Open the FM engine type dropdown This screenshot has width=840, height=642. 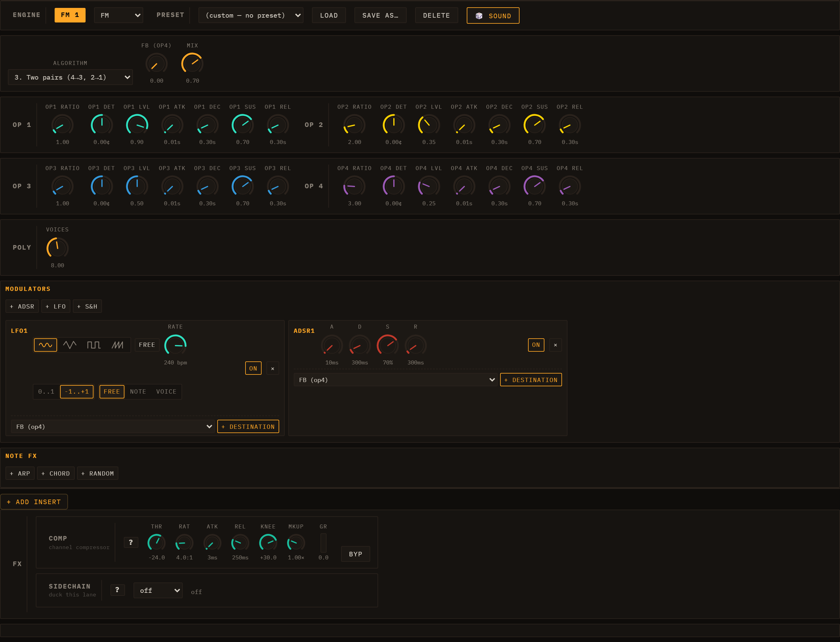(x=119, y=15)
